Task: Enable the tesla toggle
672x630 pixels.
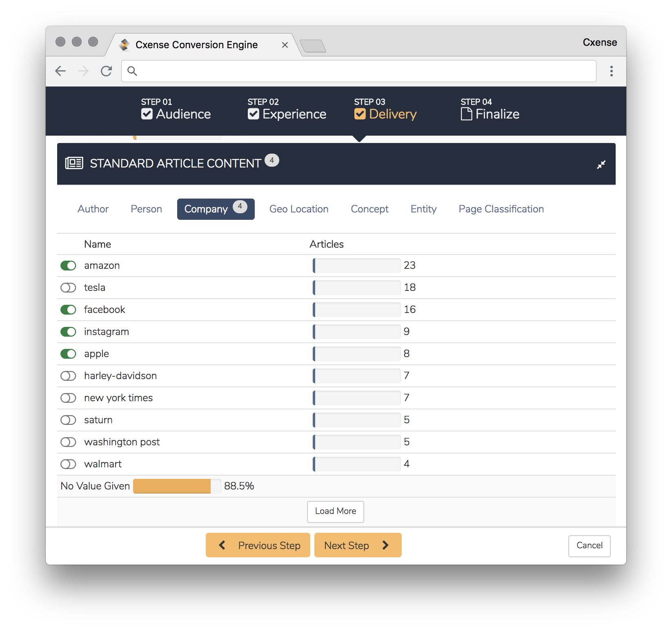Action: pos(68,288)
